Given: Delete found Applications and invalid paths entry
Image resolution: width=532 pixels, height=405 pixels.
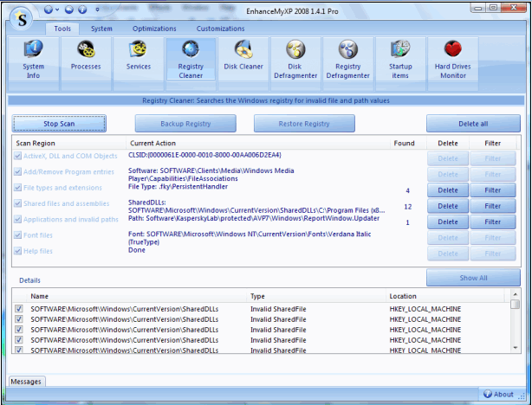Looking at the screenshot, I should [x=448, y=222].
